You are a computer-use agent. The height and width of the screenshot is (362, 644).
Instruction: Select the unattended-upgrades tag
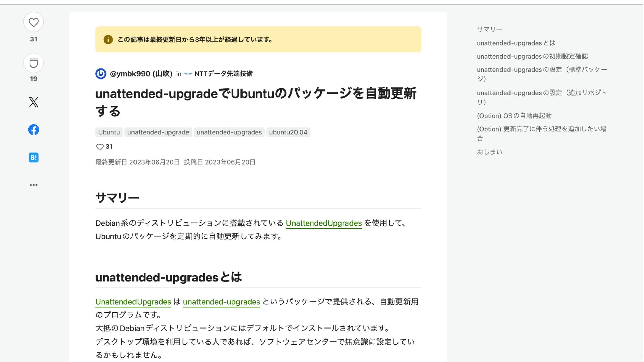coord(229,132)
